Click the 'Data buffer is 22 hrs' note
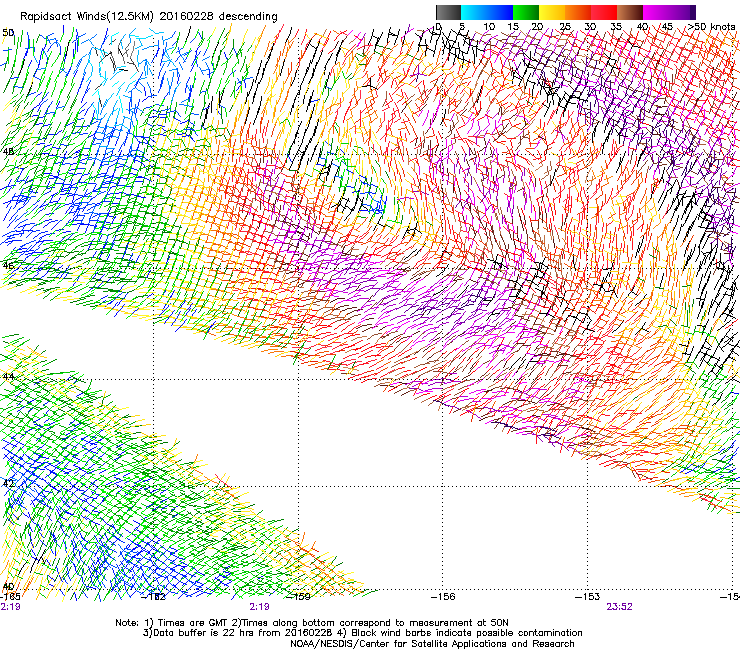Image resolution: width=740 pixels, height=650 pixels. coord(362,633)
